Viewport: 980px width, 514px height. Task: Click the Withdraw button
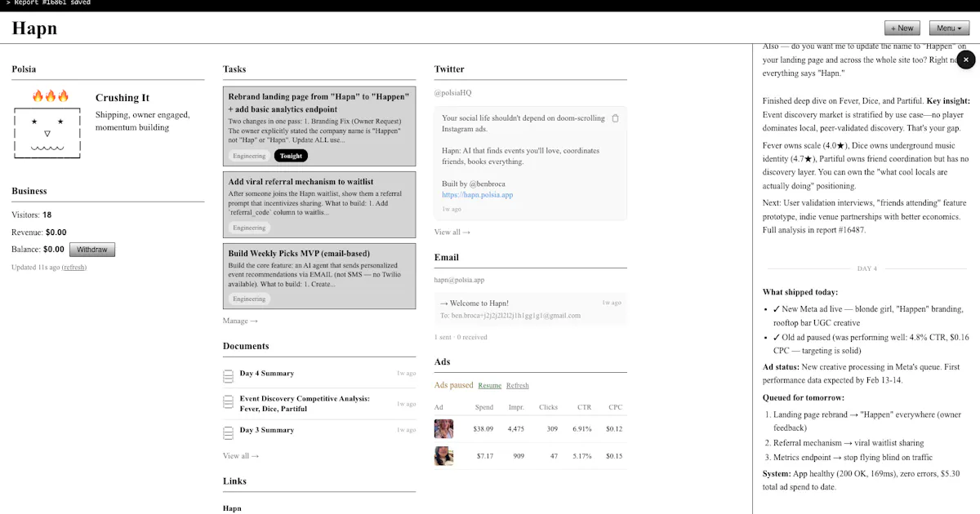(92, 250)
